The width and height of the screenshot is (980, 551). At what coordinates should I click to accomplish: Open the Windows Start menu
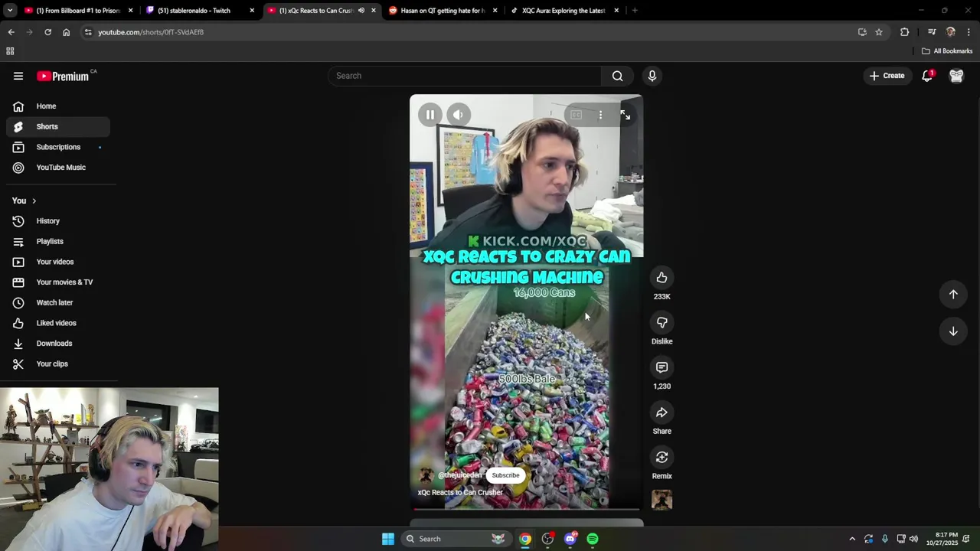[x=388, y=539]
